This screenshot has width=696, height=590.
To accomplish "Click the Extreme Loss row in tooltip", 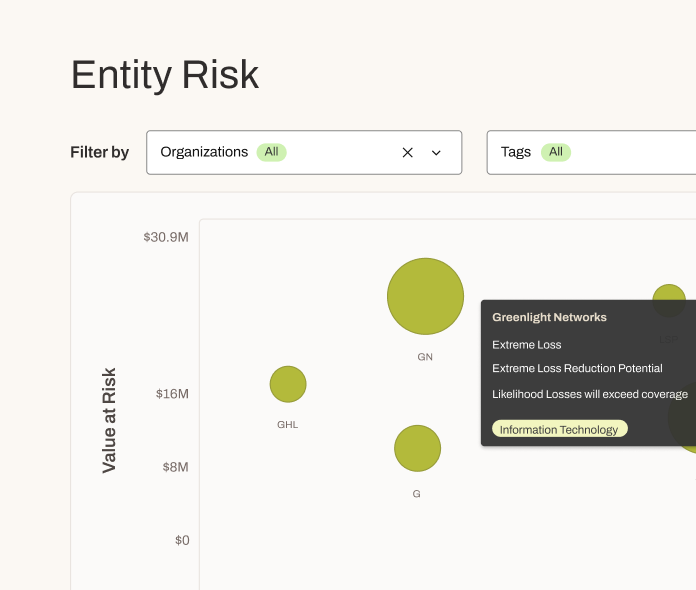I will coord(526,344).
